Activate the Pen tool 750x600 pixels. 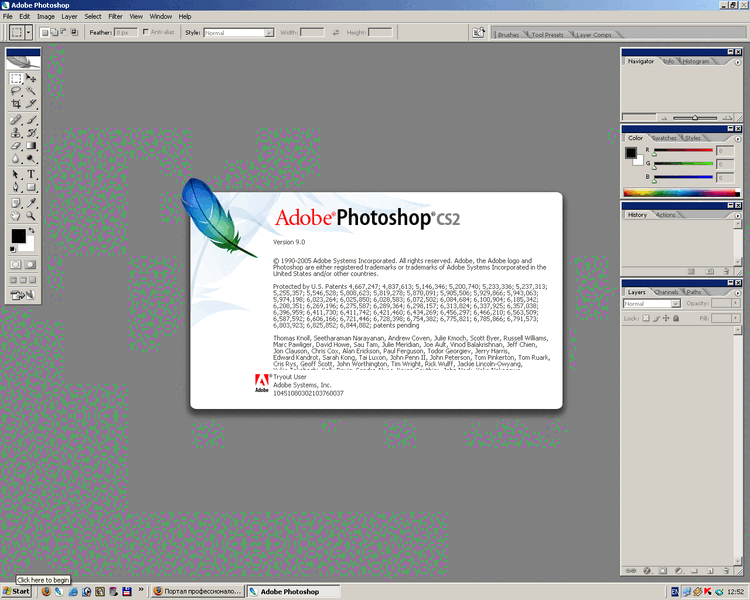(x=16, y=187)
